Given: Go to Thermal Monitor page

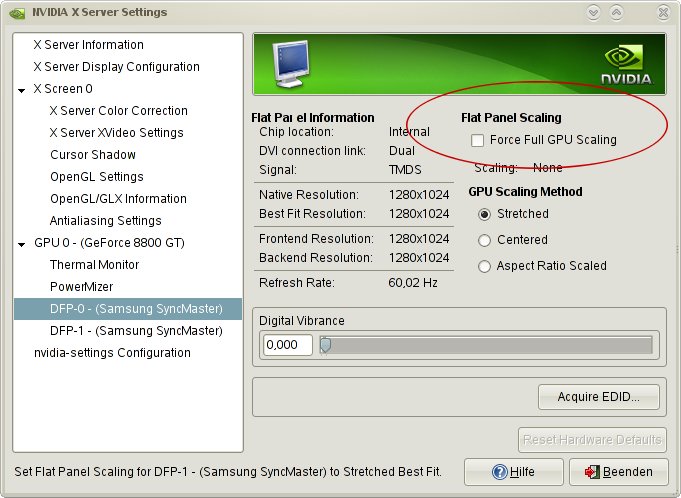Looking at the screenshot, I should coord(95,265).
